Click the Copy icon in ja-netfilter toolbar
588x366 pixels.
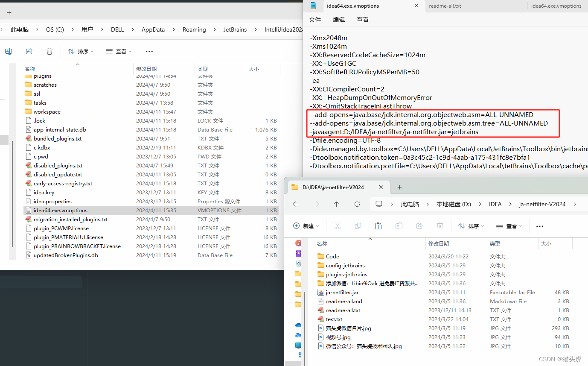tap(358, 226)
